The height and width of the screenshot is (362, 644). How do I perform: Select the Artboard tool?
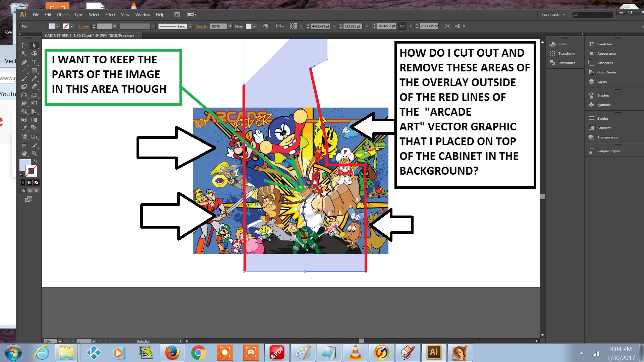[x=24, y=145]
